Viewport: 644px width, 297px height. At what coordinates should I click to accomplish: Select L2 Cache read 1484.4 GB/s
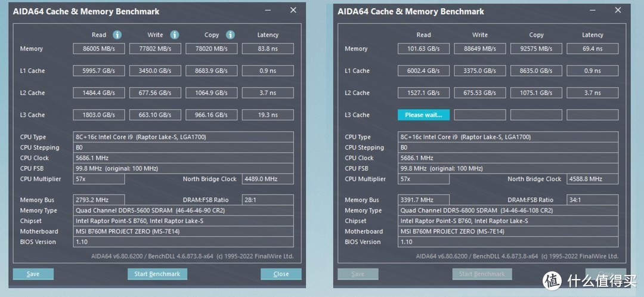click(x=99, y=93)
